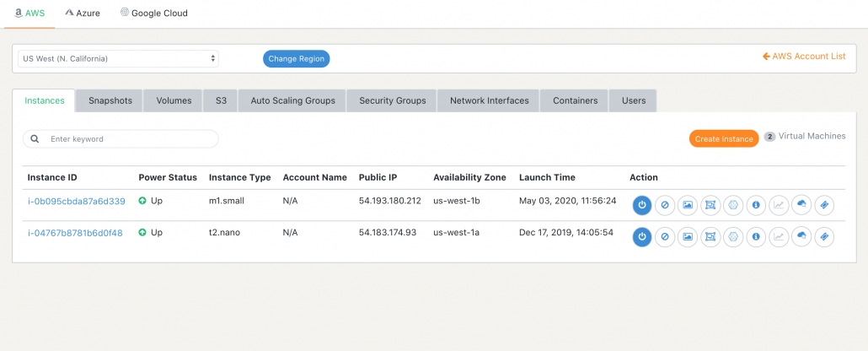Click the us-west-1b availability zone cell
The width and height of the screenshot is (868, 351).
click(457, 201)
